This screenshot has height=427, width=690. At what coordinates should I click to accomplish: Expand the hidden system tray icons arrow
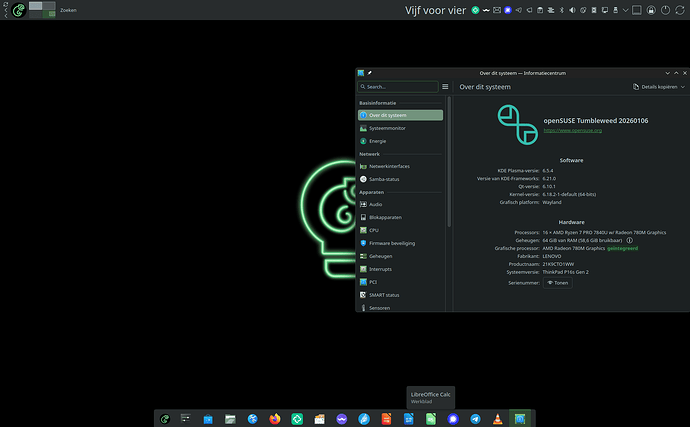pyautogui.click(x=626, y=10)
